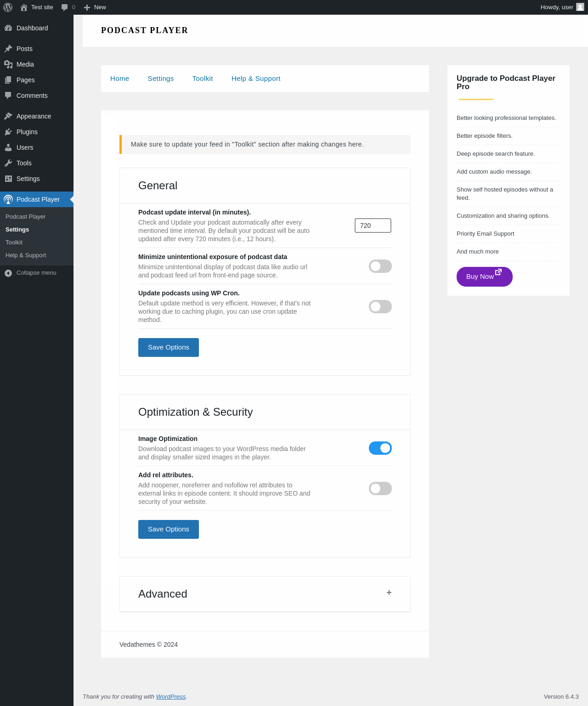Screen dimensions: 588x706
Task: Open Plugins via its plug icon
Action: (x=8, y=132)
